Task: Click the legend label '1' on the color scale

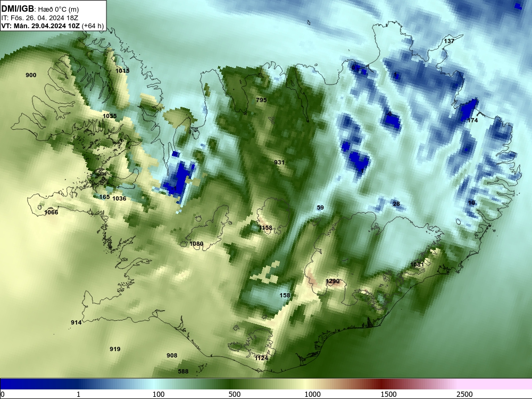Action: 78,394
